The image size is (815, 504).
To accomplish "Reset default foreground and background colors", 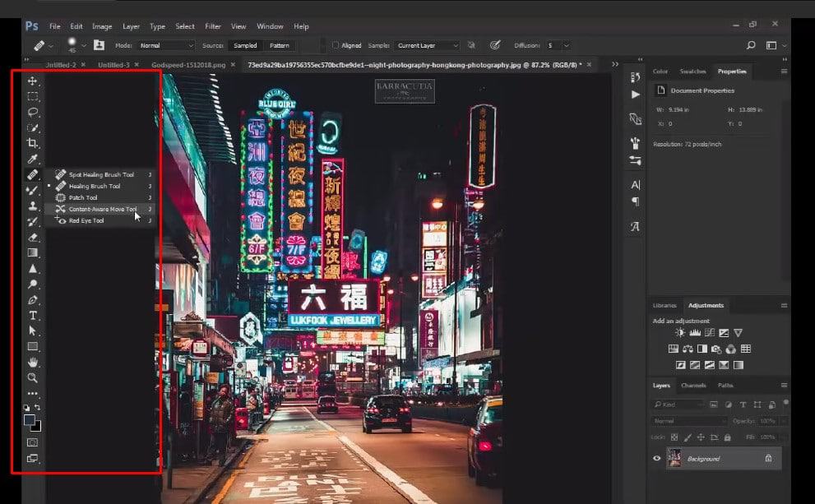I will 26,408.
